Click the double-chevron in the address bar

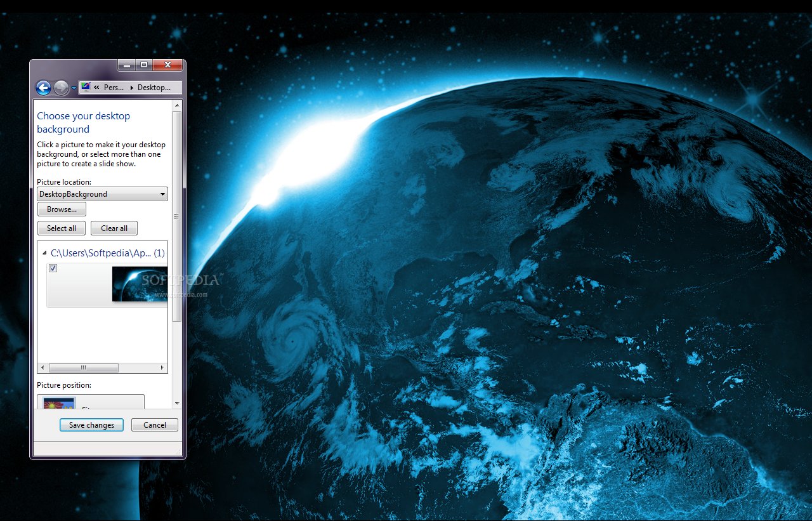click(96, 88)
